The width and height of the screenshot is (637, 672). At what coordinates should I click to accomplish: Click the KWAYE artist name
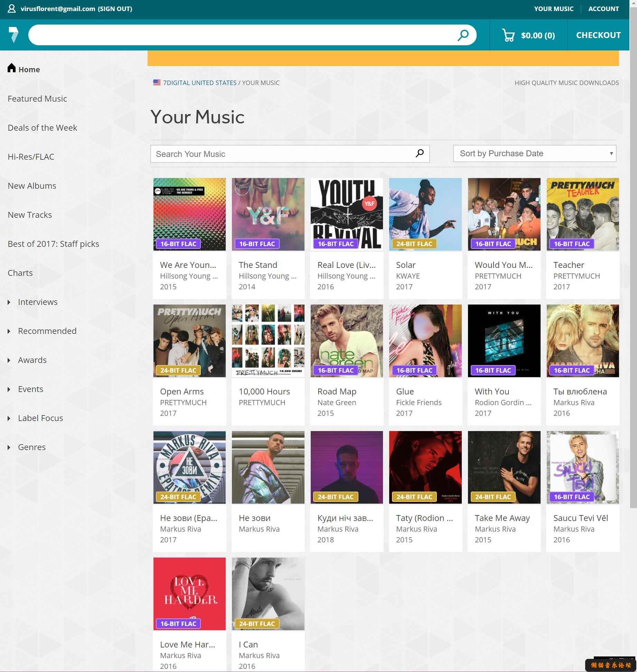pyautogui.click(x=408, y=276)
